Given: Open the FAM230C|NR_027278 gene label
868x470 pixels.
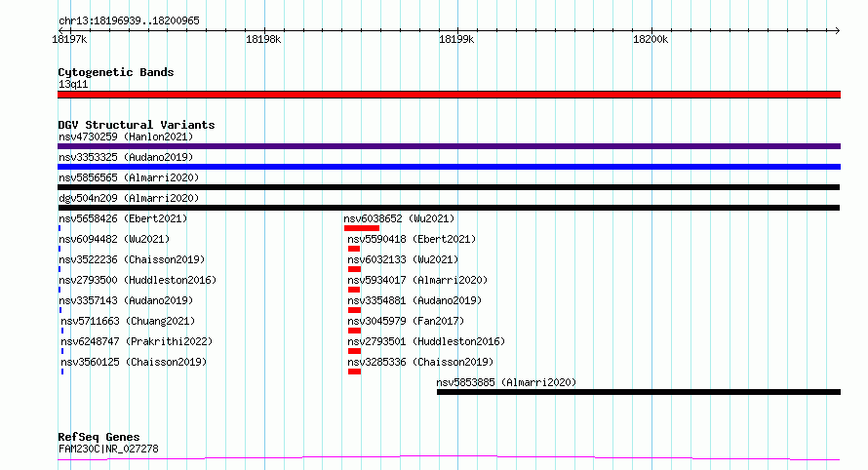Looking at the screenshot, I should coord(108,449).
